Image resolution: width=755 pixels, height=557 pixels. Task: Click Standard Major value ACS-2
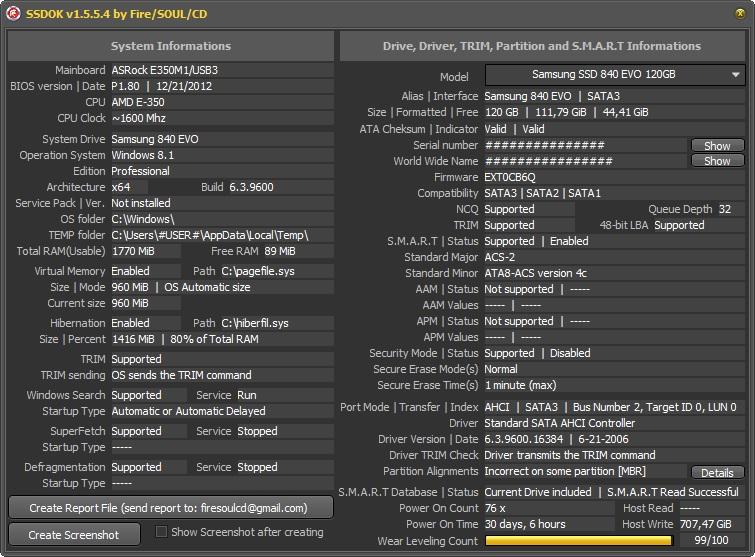(x=500, y=257)
